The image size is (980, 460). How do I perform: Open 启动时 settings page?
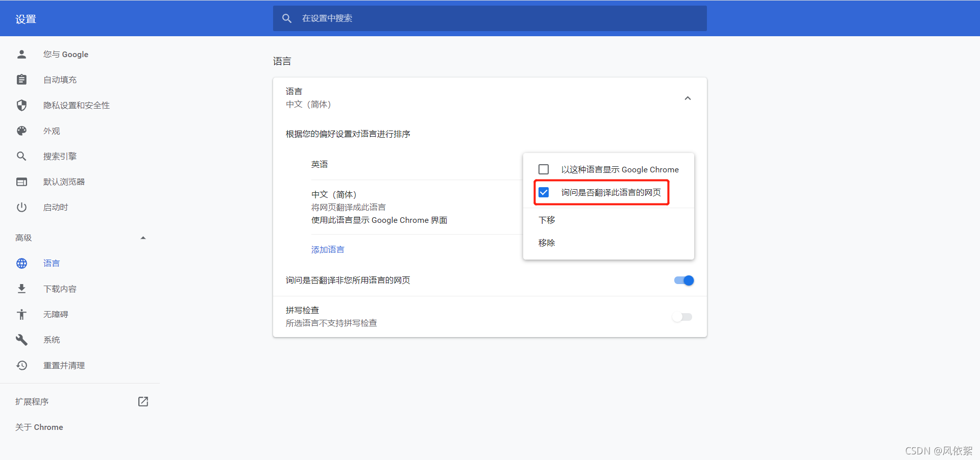tap(56, 207)
